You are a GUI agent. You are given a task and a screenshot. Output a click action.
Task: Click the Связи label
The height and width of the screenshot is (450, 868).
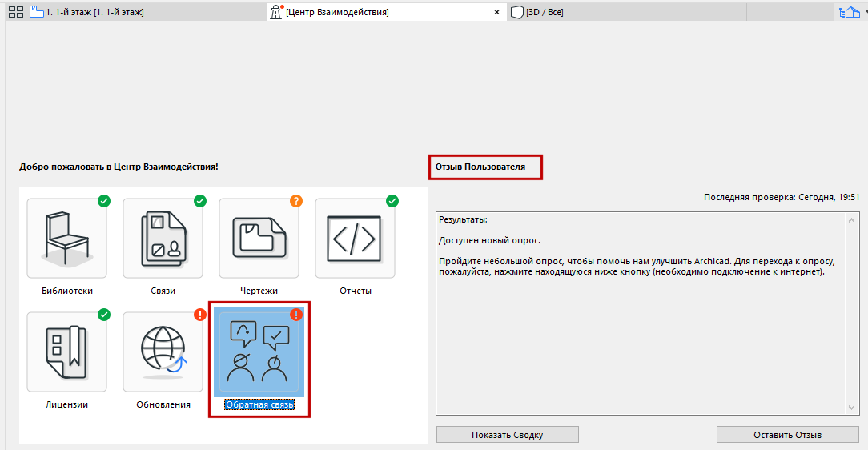click(163, 291)
